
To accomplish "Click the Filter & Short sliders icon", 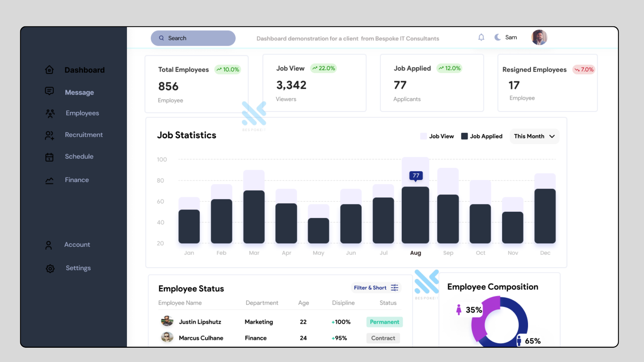I will click(x=394, y=288).
